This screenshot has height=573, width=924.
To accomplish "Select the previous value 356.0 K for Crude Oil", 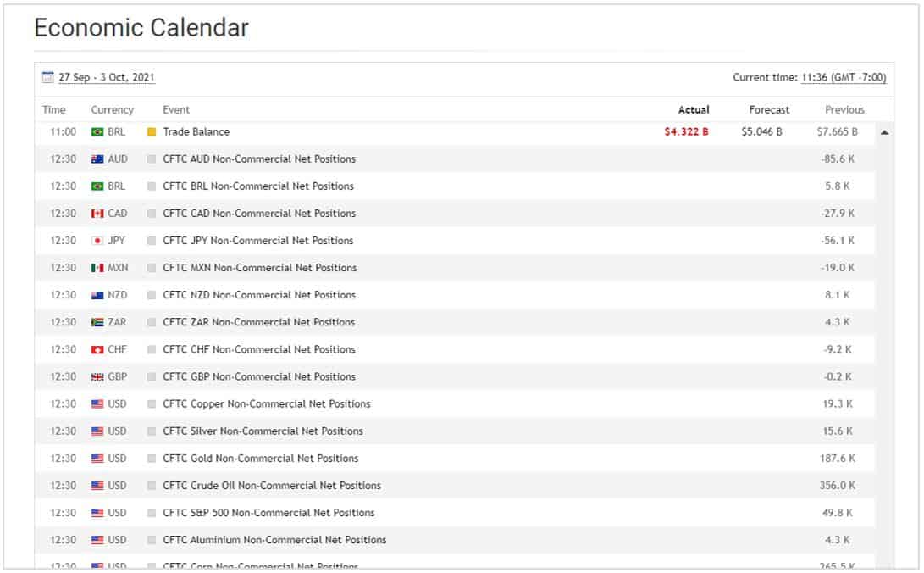I will pos(837,486).
